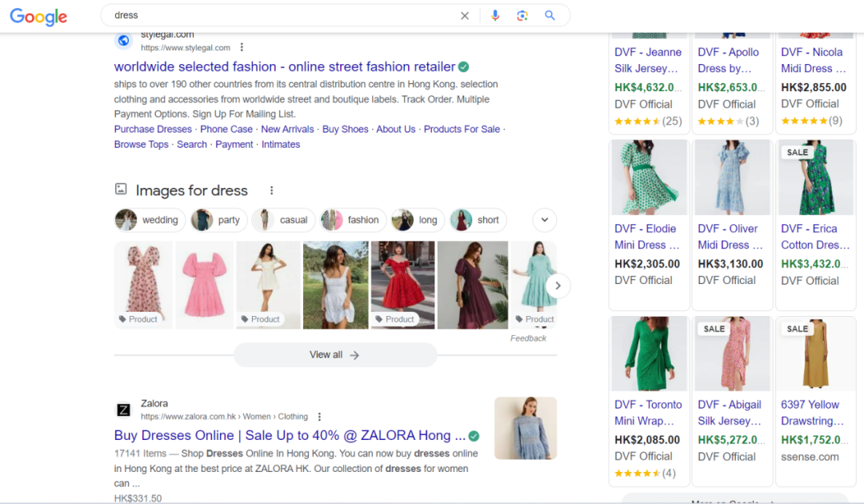This screenshot has width=864, height=504.
Task: Filter images by short dresses
Action: [477, 220]
